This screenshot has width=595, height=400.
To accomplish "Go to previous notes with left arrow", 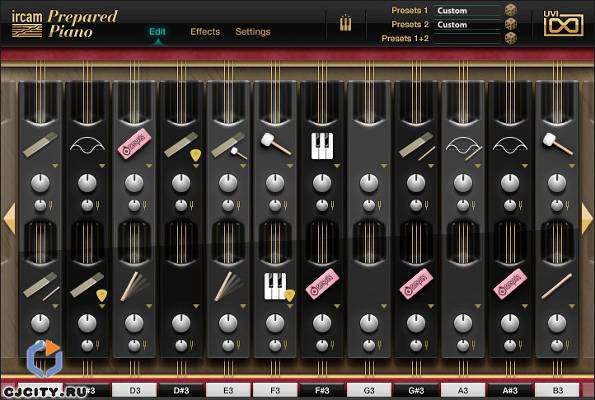I will tap(9, 219).
